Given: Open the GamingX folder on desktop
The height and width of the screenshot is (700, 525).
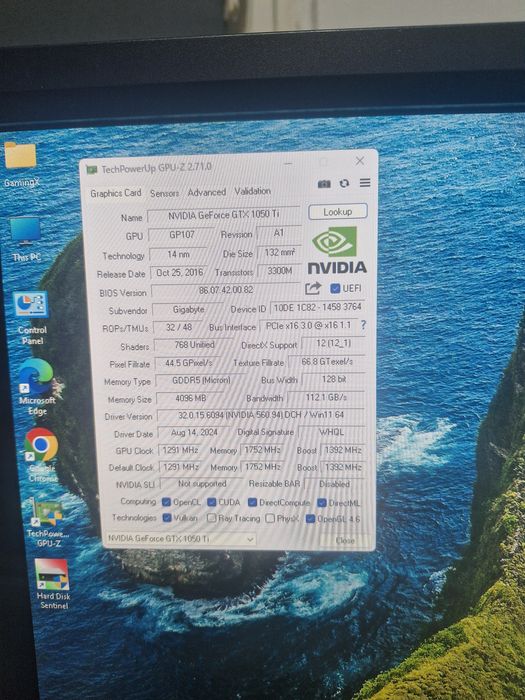Looking at the screenshot, I should pyautogui.click(x=21, y=164).
